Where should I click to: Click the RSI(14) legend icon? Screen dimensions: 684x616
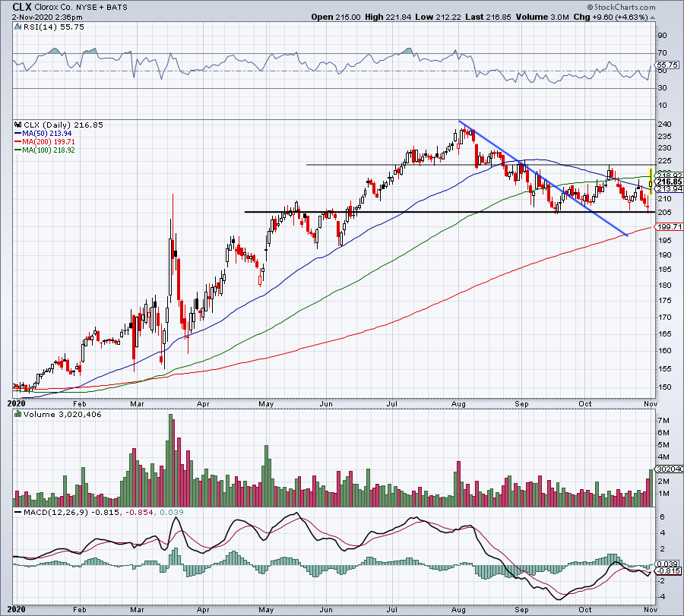(x=17, y=27)
